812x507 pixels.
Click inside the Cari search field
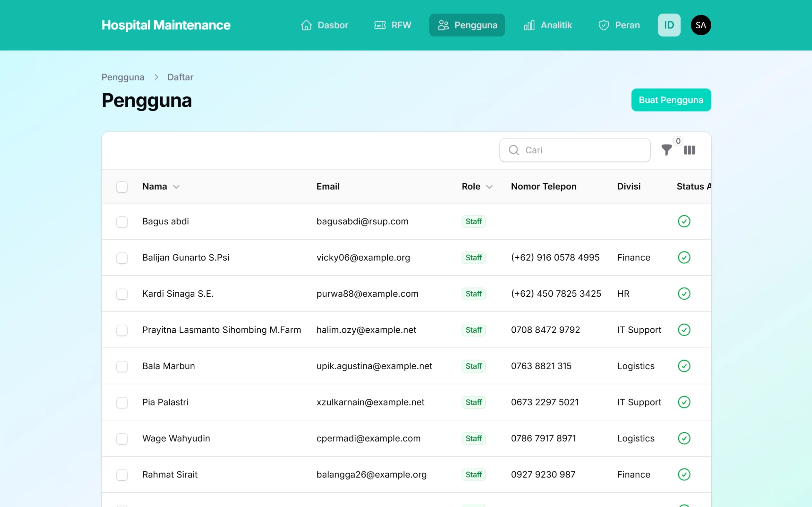(574, 150)
